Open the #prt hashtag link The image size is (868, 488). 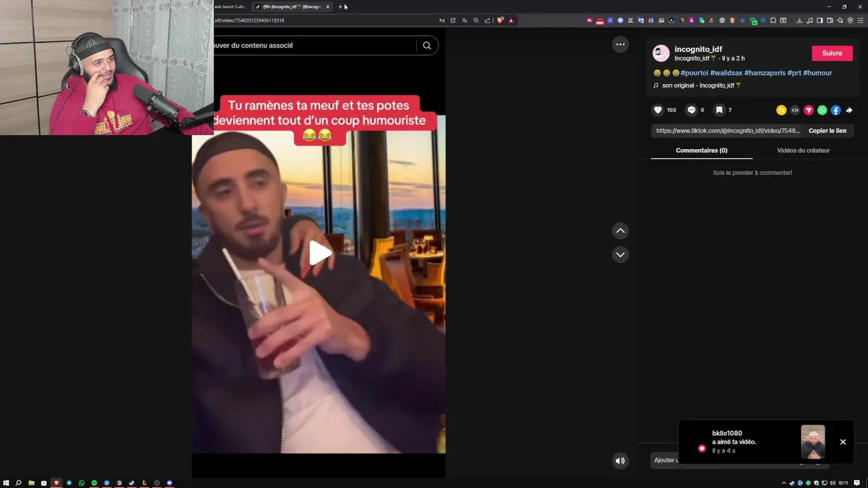(x=794, y=73)
